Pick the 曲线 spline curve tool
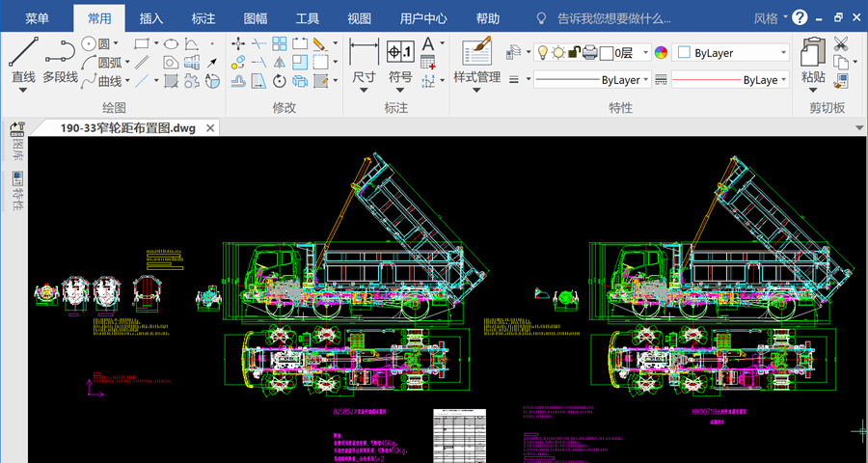Screen dimensions: 868x463 [102, 81]
